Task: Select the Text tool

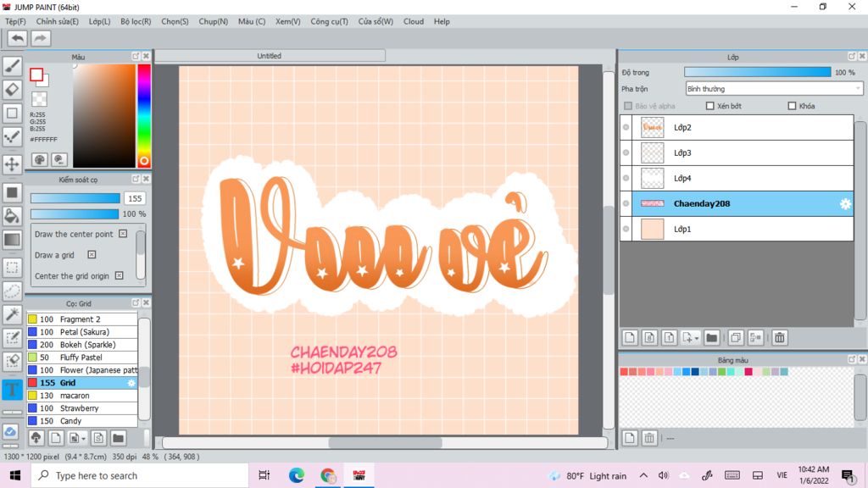Action: coord(12,389)
